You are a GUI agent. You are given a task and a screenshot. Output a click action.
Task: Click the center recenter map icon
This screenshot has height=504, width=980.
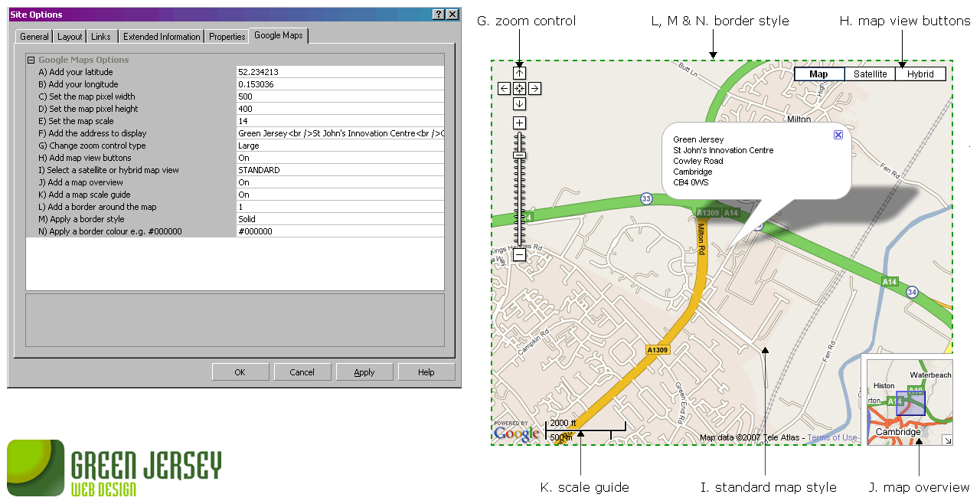coord(519,89)
